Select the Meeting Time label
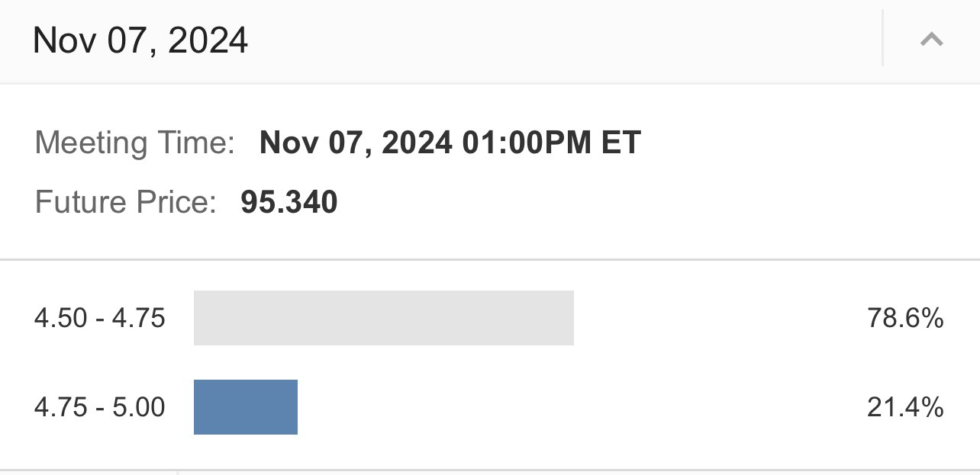980x475 pixels. (135, 143)
